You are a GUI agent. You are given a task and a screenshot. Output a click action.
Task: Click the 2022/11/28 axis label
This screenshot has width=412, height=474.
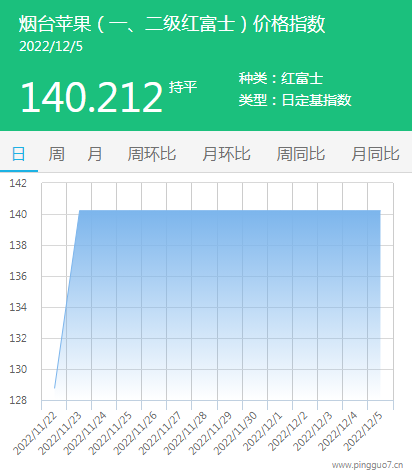185,434
